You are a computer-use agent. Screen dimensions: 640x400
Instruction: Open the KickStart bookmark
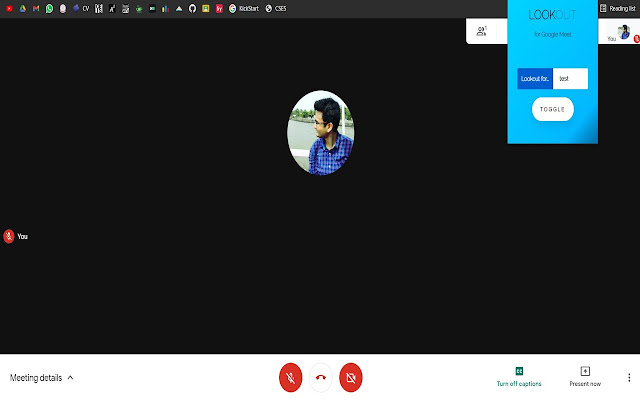244,9
